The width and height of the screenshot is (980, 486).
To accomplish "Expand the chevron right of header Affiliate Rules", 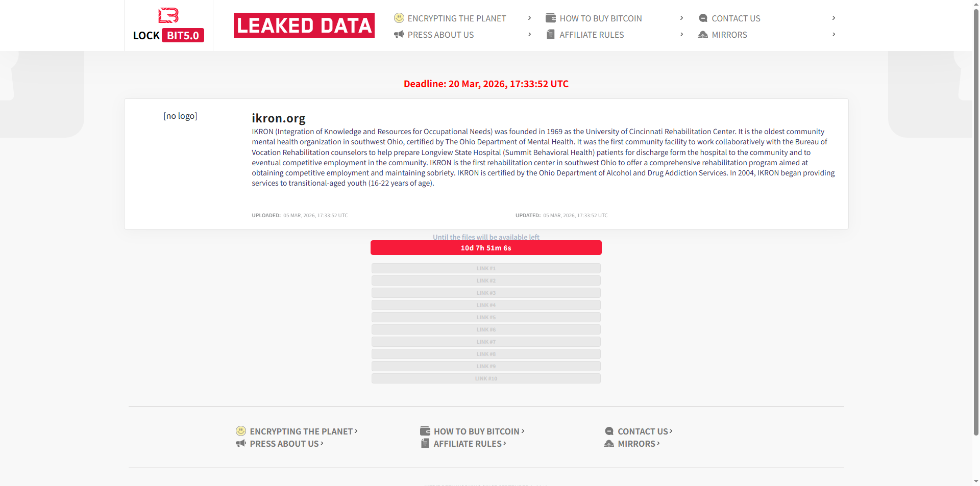I will pyautogui.click(x=681, y=35).
